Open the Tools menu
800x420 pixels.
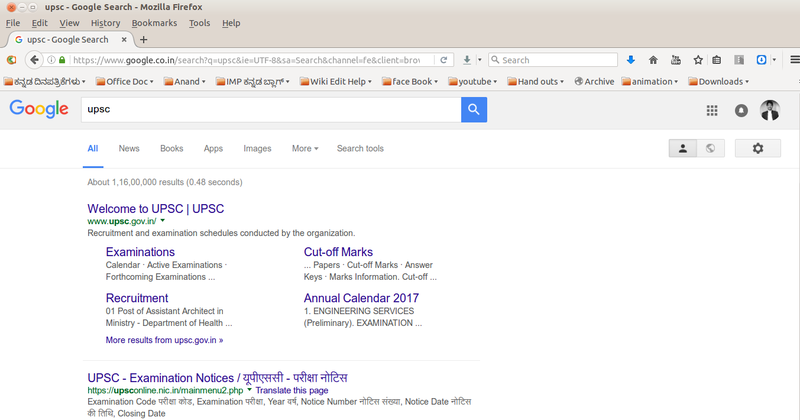pyautogui.click(x=199, y=23)
